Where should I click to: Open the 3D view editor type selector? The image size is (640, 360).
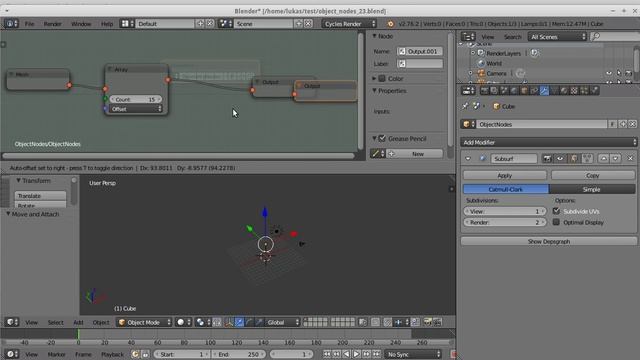pos(12,322)
